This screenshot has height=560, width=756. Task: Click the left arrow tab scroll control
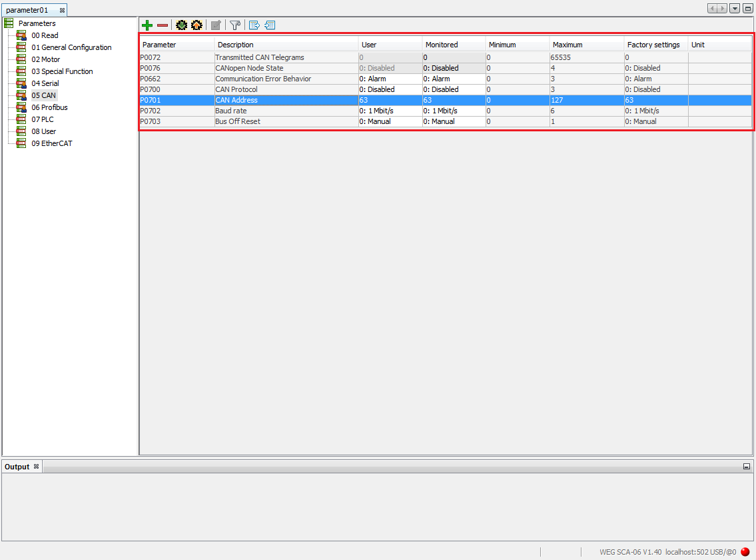tap(711, 7)
